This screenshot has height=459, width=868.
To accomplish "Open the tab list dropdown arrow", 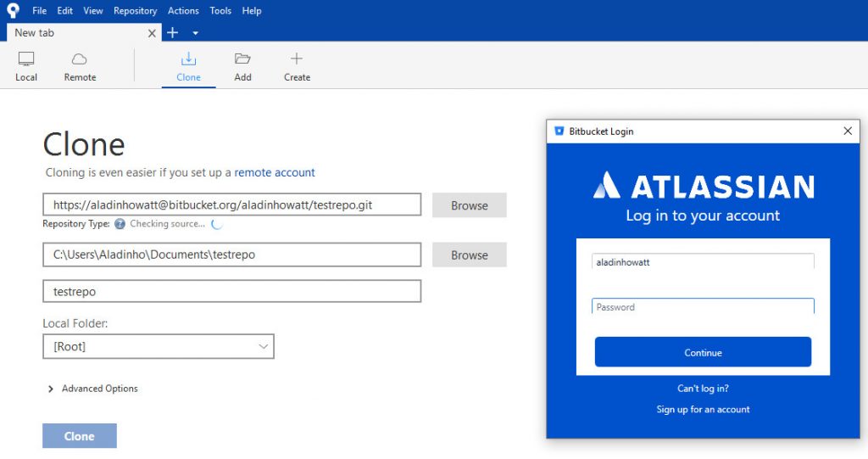I will 196,33.
